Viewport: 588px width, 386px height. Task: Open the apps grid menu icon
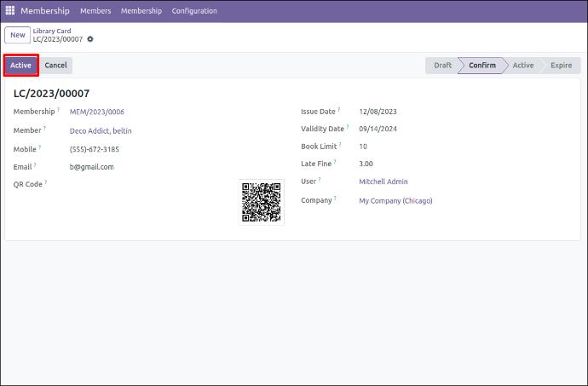click(10, 10)
